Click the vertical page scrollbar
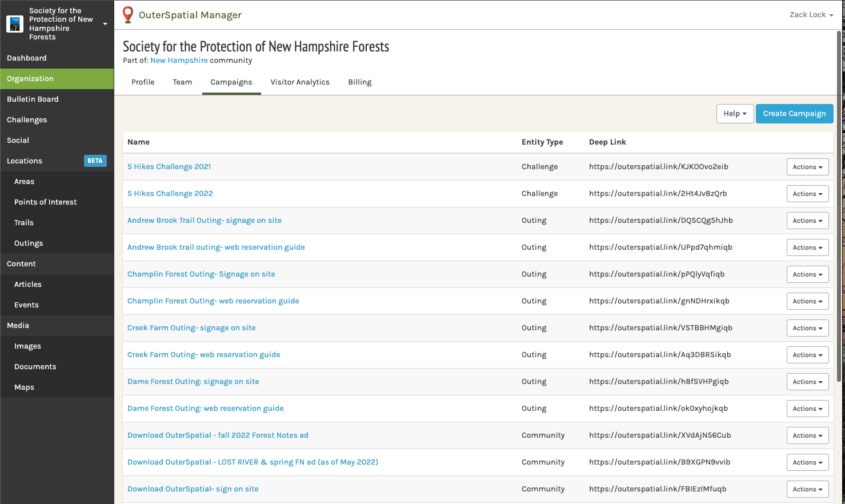This screenshot has height=504, width=845. [839, 206]
